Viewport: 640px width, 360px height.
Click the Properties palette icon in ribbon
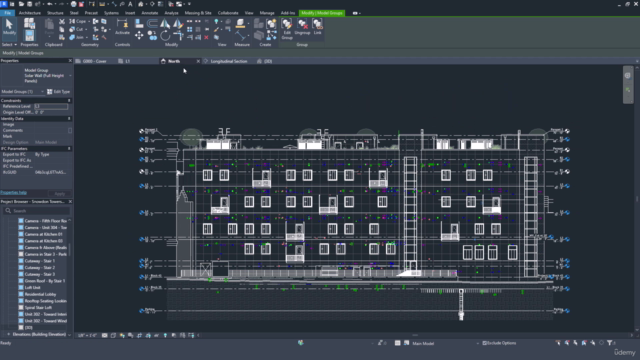pos(29,36)
